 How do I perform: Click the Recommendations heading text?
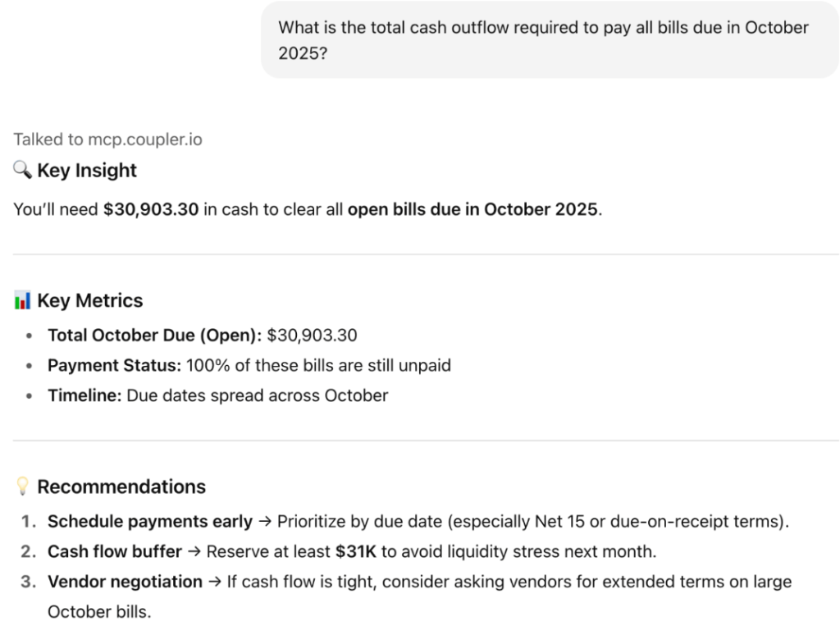coord(121,487)
